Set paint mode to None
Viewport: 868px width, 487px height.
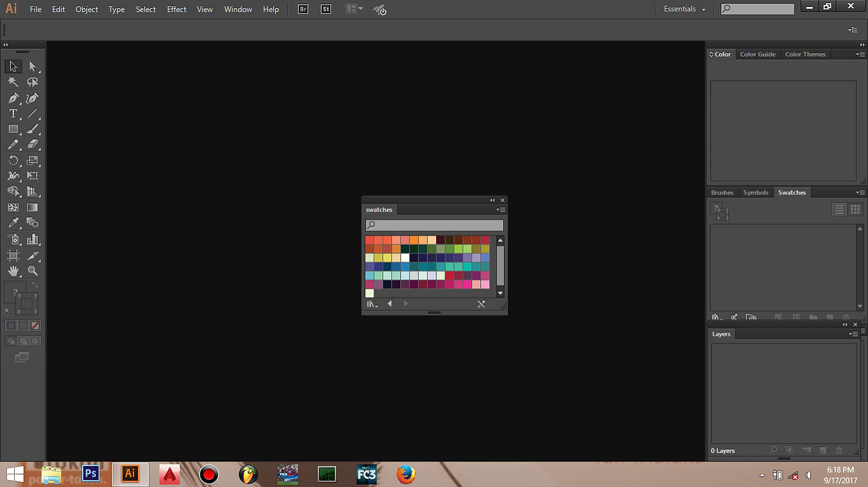pyautogui.click(x=35, y=326)
